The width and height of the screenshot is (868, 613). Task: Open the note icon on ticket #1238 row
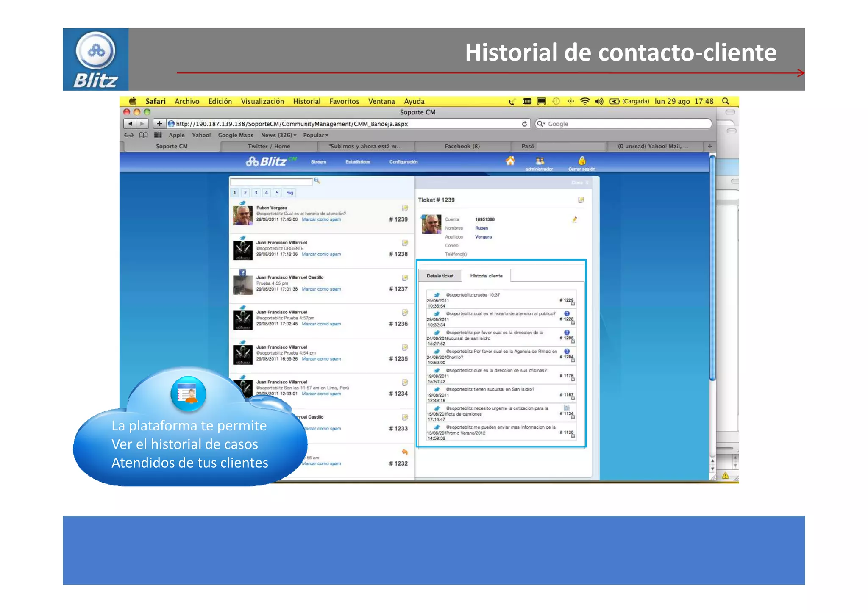(405, 243)
